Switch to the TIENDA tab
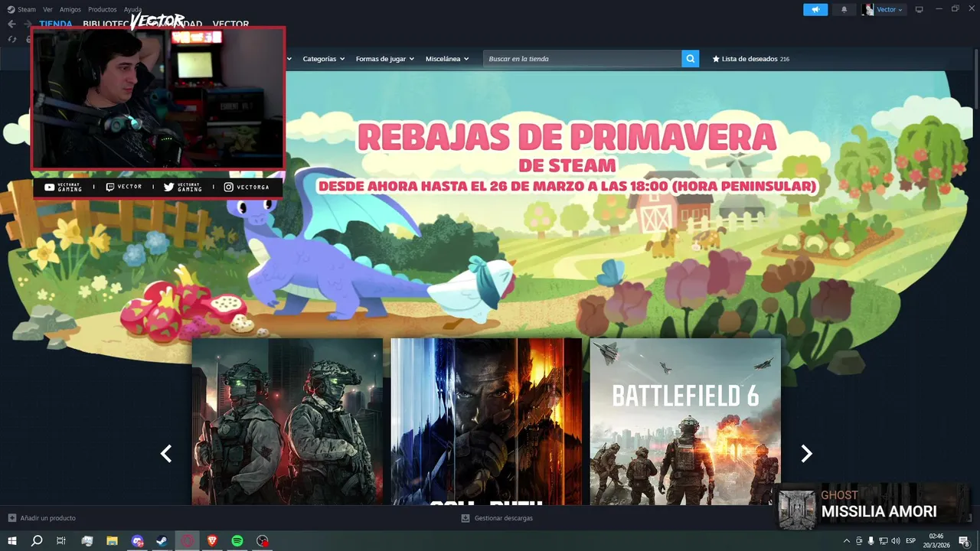This screenshot has height=551, width=980. [56, 24]
